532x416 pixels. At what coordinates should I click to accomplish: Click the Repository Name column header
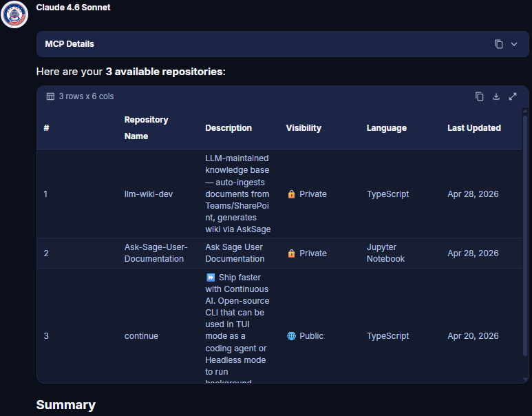click(x=146, y=128)
